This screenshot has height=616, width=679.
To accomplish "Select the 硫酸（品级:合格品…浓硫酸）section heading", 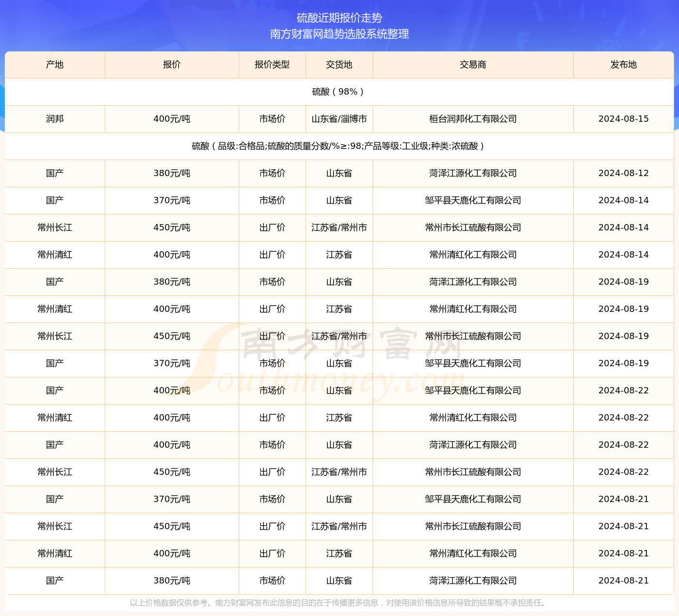I will 339,146.
